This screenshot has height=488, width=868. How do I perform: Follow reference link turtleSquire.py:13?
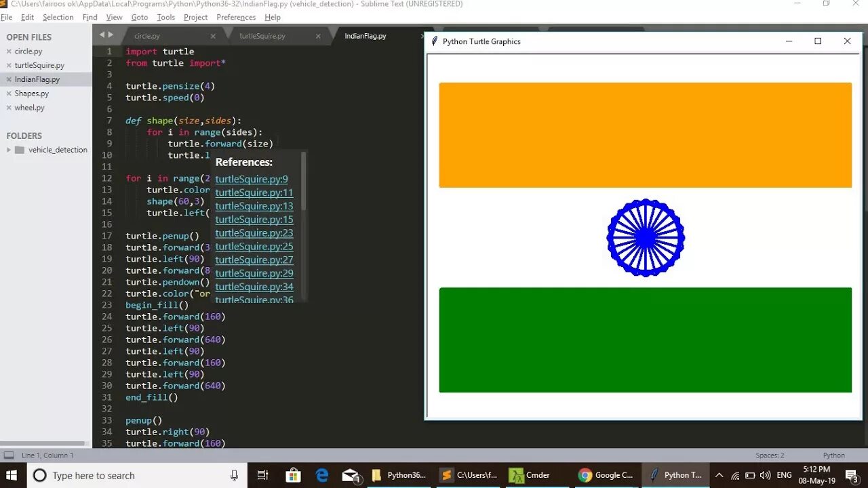point(254,206)
